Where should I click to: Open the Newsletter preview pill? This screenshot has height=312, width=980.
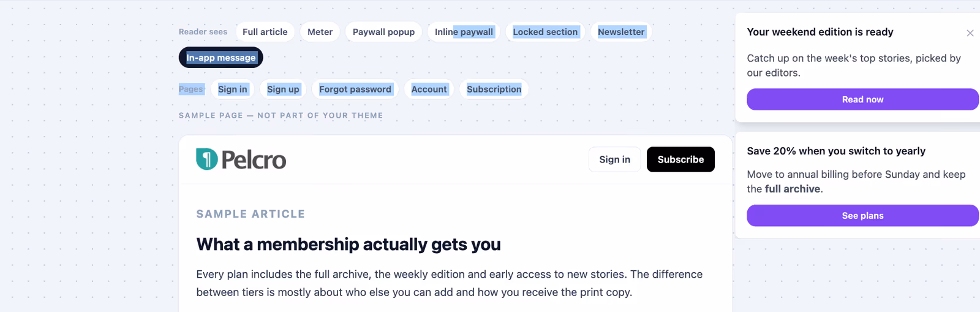[621, 32]
